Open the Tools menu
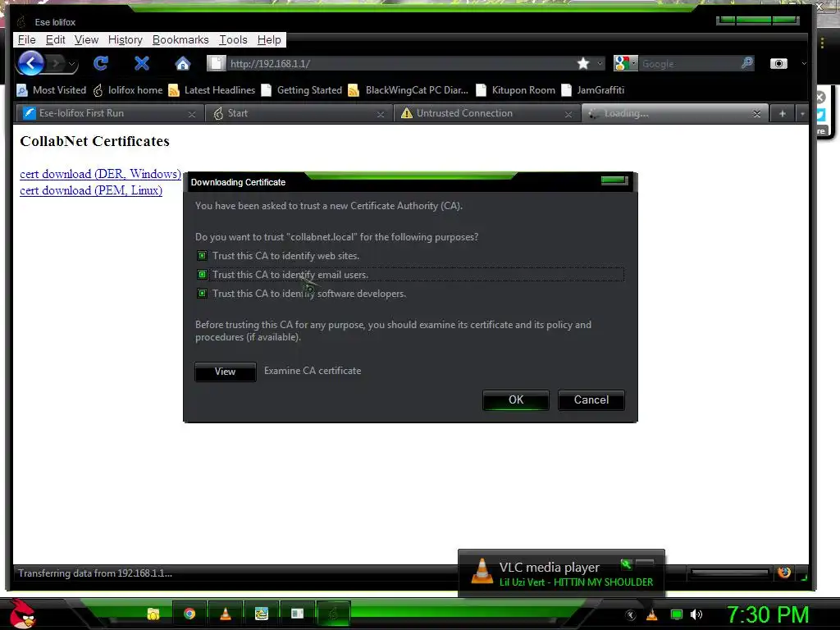 [x=233, y=39]
